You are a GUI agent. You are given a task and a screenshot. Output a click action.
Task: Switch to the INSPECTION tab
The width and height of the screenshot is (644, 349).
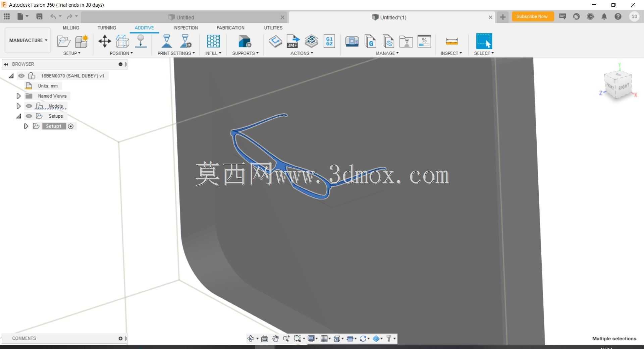coord(185,28)
